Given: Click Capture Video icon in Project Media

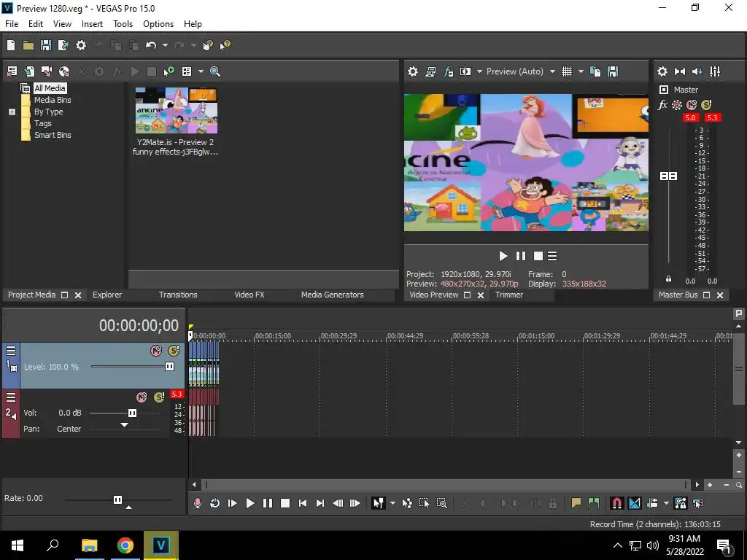Looking at the screenshot, I should pyautogui.click(x=47, y=71).
